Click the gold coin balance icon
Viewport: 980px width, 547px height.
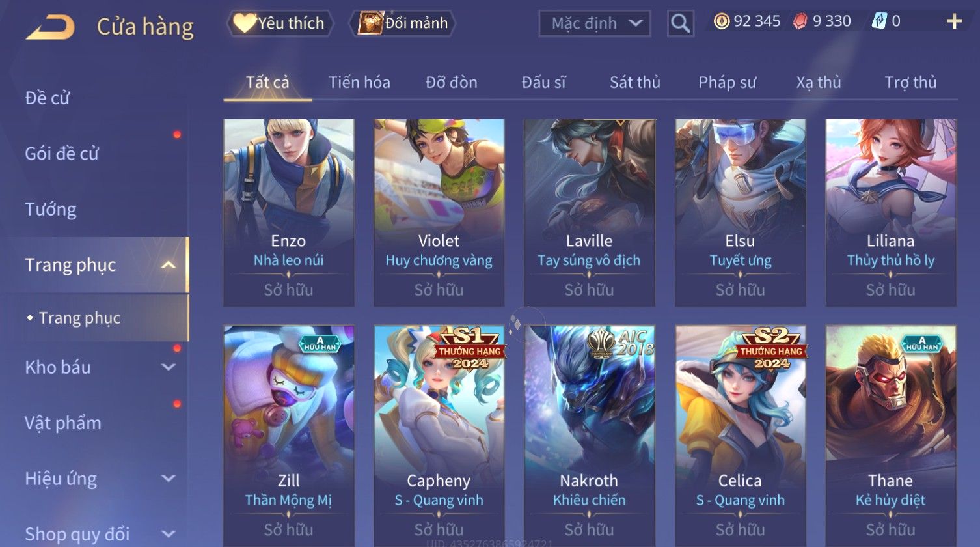(721, 21)
